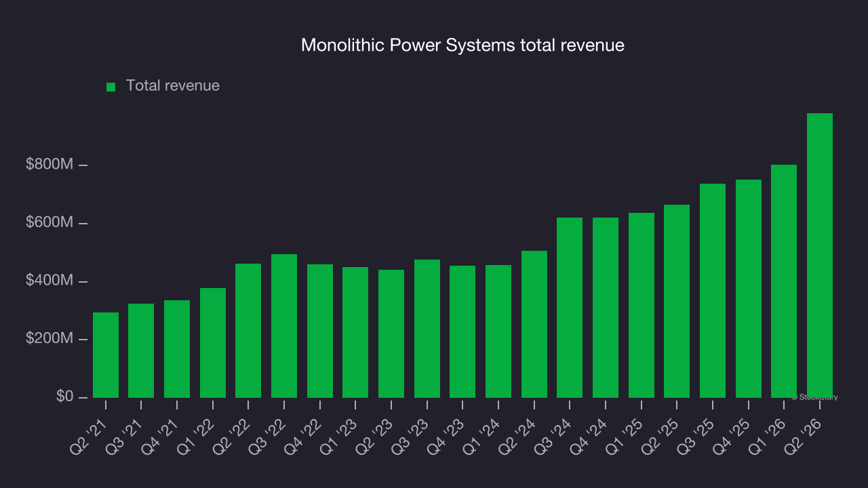Select the Q1 '22 revenue bar
868x488 pixels.
[213, 343]
